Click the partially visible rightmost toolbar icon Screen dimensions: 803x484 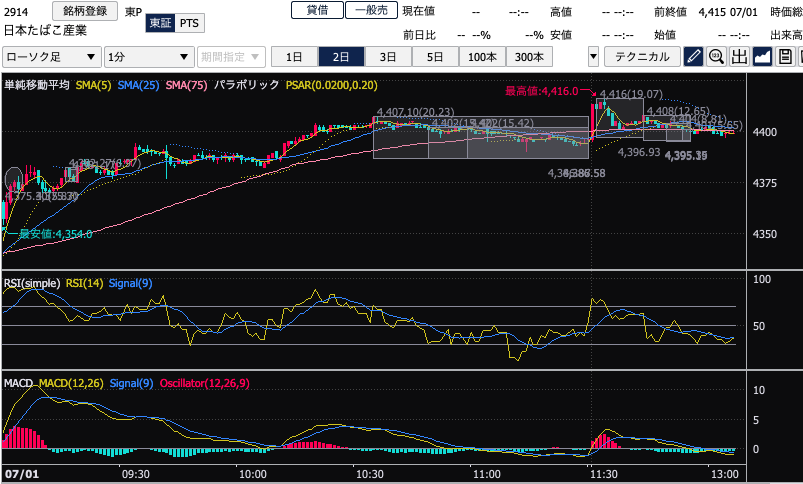pos(799,57)
